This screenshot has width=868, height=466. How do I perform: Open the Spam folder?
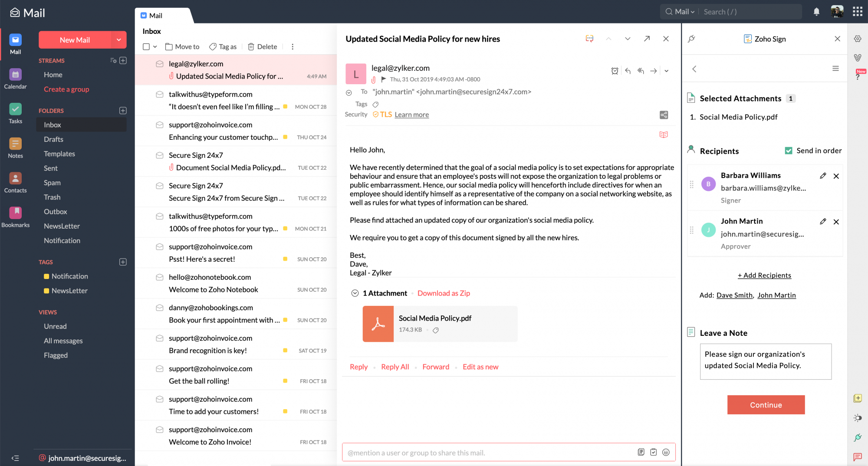pos(52,183)
